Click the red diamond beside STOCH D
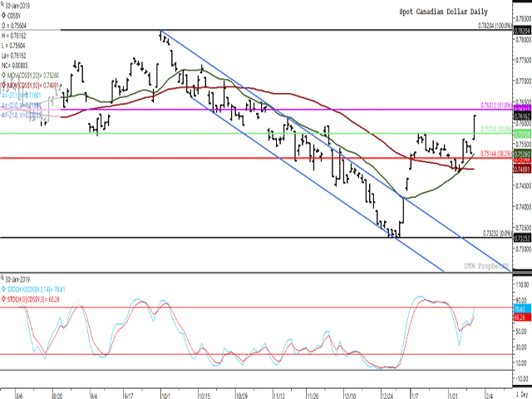 [3, 299]
